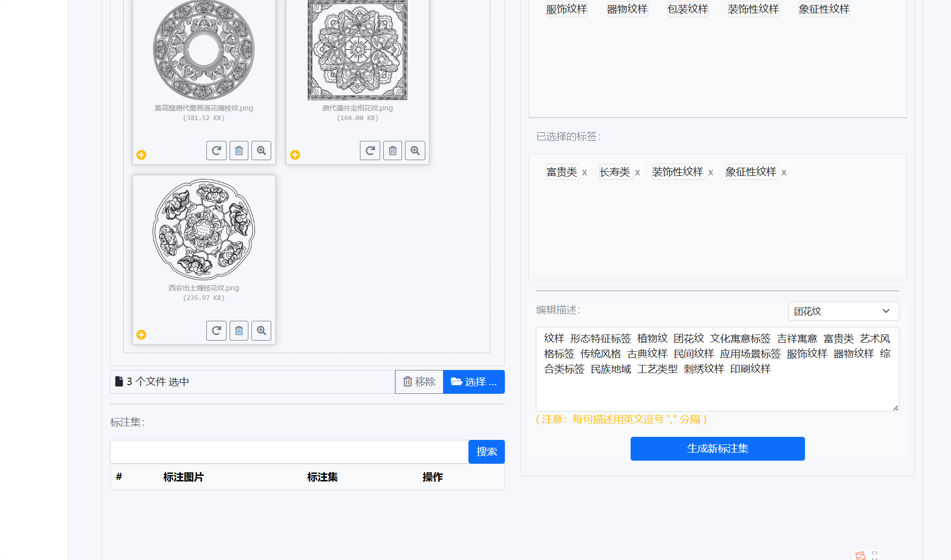Remove the 长寿类 selected tag
The width and height of the screenshot is (951, 560).
[x=637, y=172]
